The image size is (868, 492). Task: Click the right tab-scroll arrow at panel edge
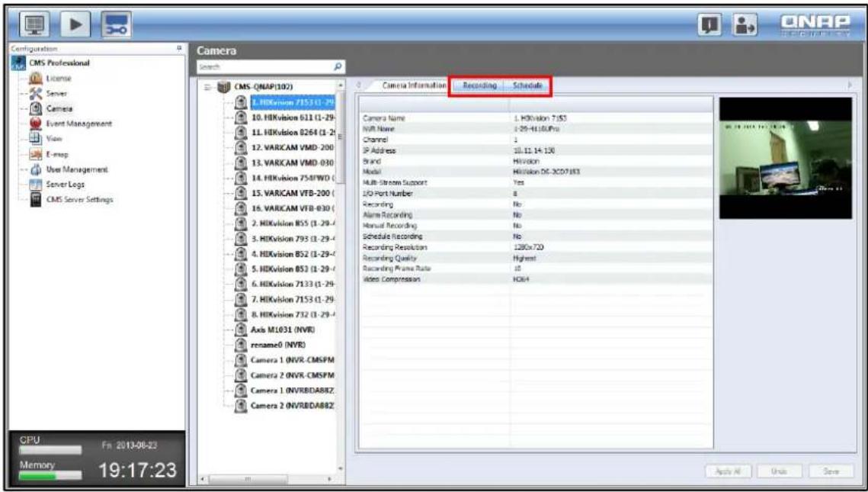[x=850, y=85]
